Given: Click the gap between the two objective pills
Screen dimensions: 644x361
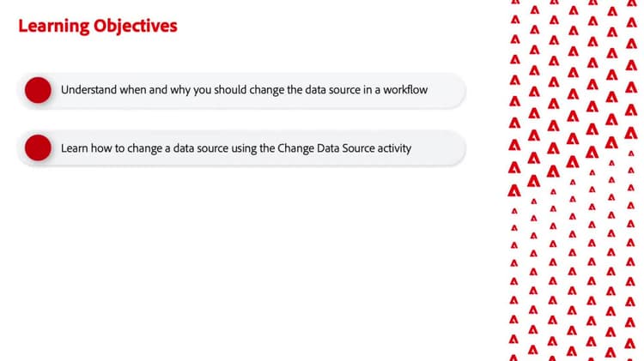Looking at the screenshot, I should coord(249,119).
